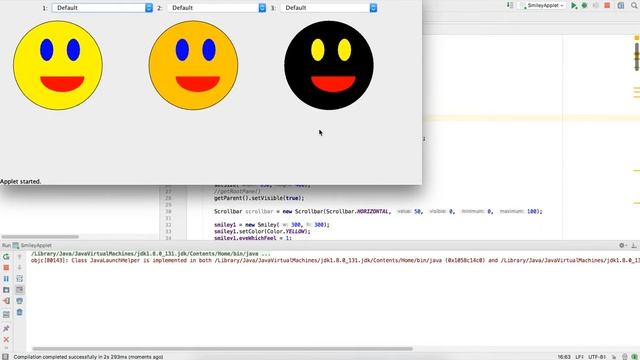Open the Run panel settings gear
Viewport: 640px width, 360px height.
coord(622,245)
